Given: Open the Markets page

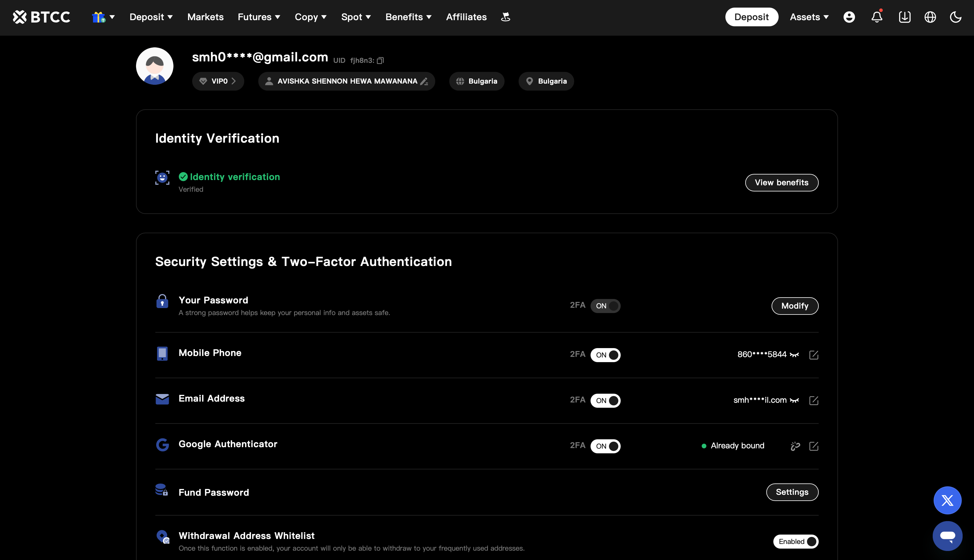Looking at the screenshot, I should click(x=206, y=17).
